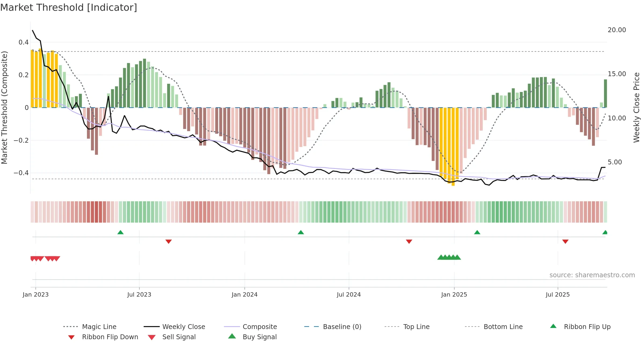Image resolution: width=644 pixels, height=362 pixels.
Task: Toggle the Weekly Close legend entry
Action: pyautogui.click(x=174, y=327)
